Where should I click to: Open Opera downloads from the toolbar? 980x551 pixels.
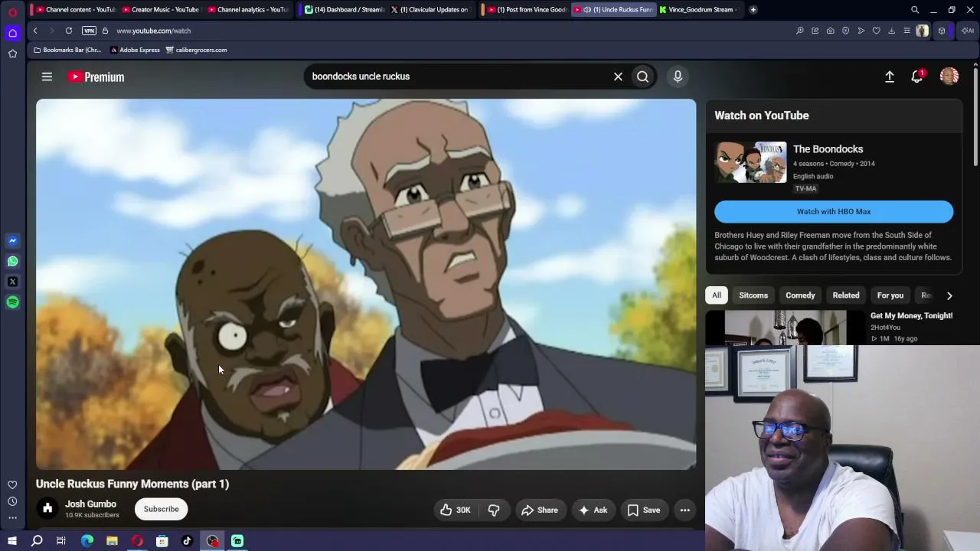coord(891,31)
